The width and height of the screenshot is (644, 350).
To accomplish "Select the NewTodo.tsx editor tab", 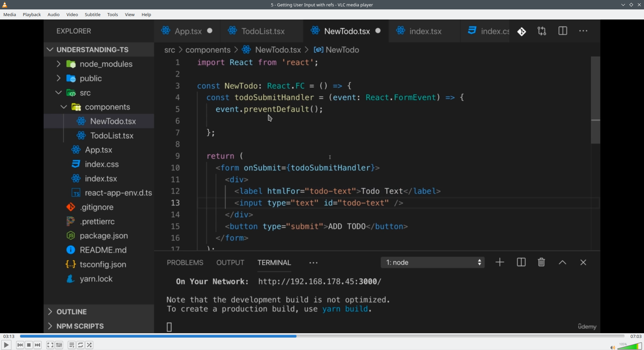I will point(346,31).
